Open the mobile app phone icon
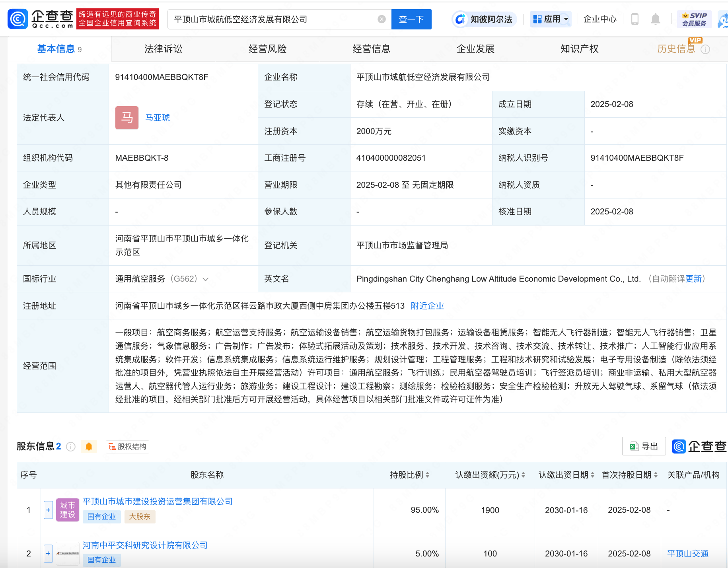The image size is (728, 568). [x=635, y=19]
